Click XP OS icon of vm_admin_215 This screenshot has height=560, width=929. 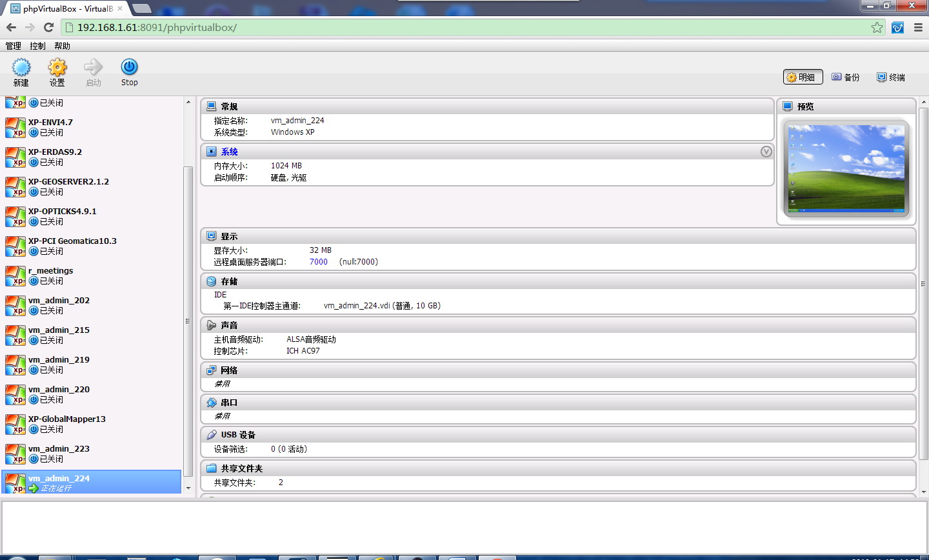[x=15, y=335]
